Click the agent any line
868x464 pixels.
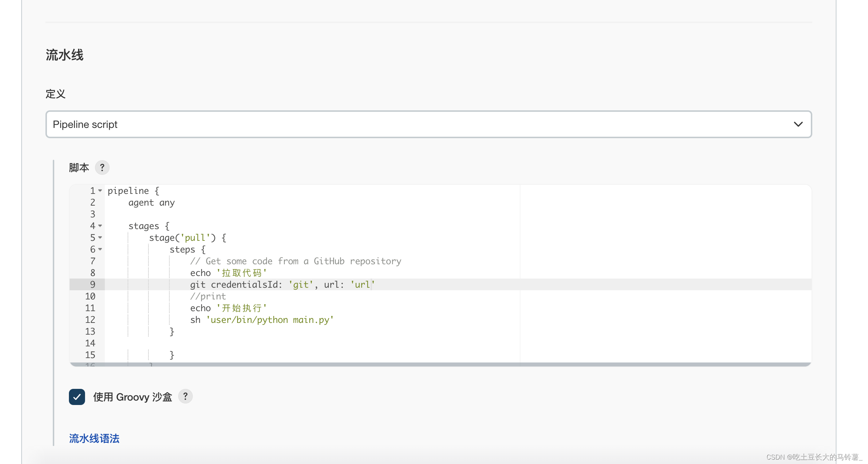151,202
